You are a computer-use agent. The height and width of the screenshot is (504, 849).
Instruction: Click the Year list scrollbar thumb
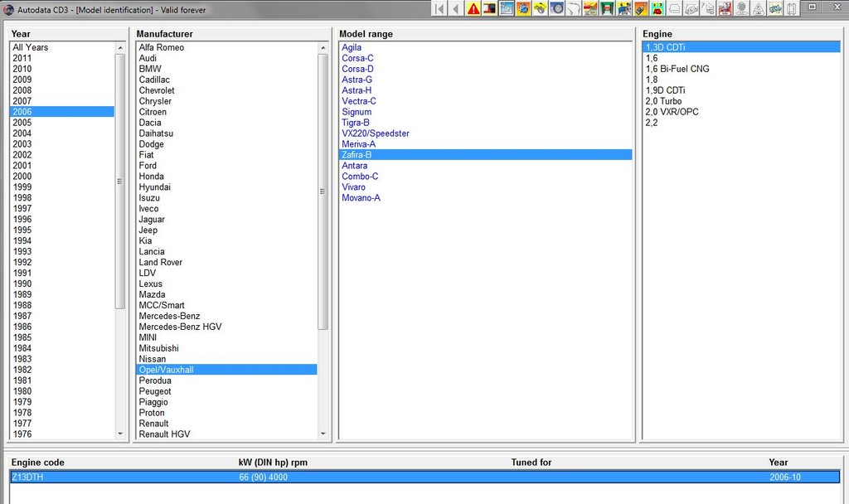tap(120, 182)
